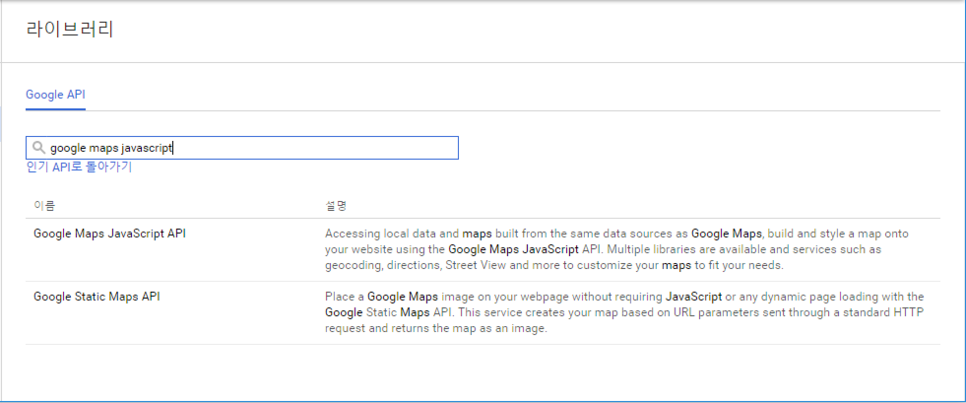The image size is (966, 403).
Task: Select the 라이브러리 page heading
Action: pos(70,30)
